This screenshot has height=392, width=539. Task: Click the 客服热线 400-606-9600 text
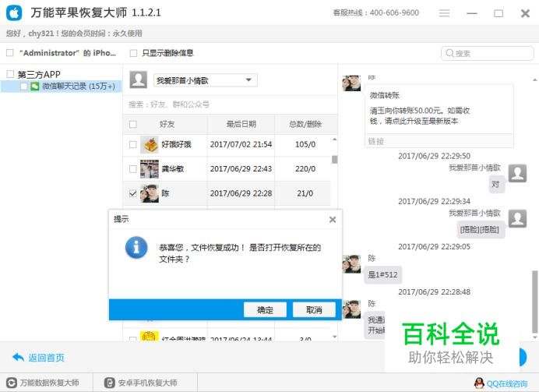[x=375, y=12]
